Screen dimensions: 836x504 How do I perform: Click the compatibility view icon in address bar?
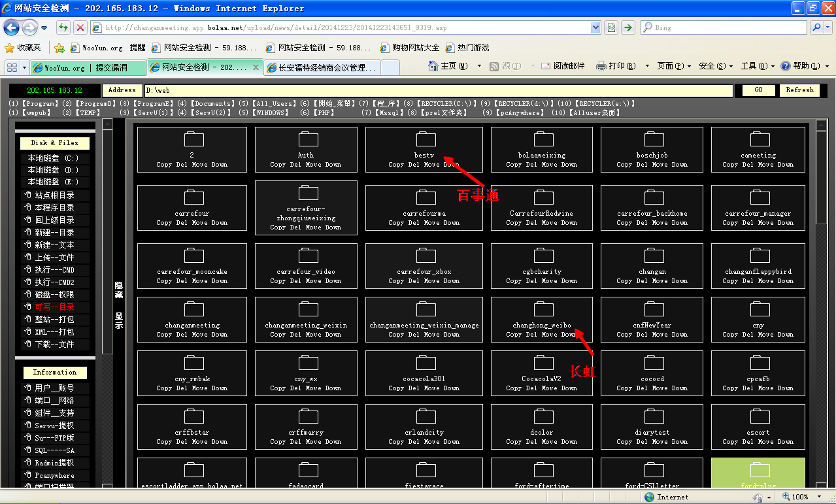[x=610, y=27]
